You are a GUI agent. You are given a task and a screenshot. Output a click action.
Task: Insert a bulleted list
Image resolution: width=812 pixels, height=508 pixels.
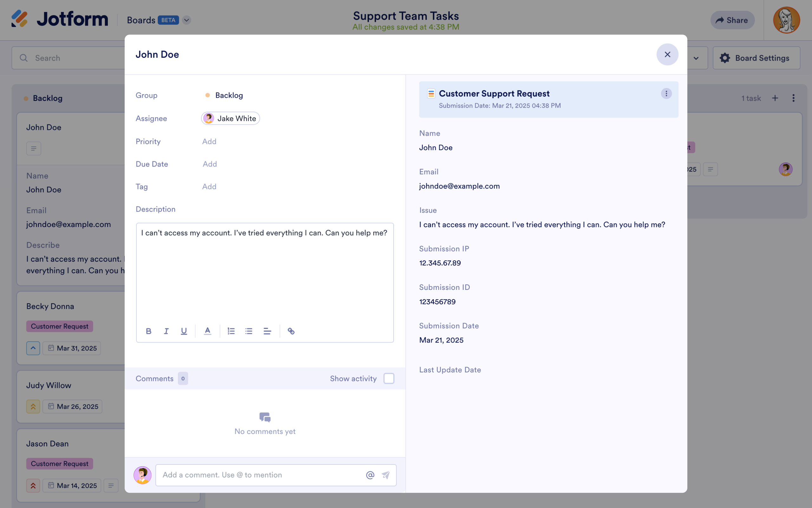pos(249,331)
